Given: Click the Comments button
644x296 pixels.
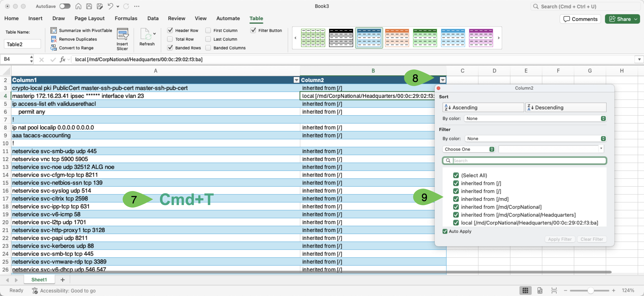Looking at the screenshot, I should pyautogui.click(x=580, y=19).
